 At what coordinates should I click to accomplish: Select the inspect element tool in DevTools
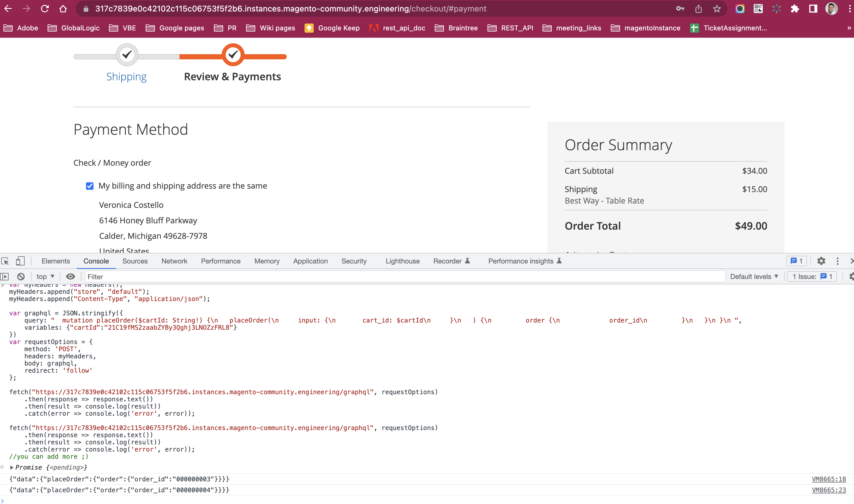(x=5, y=261)
